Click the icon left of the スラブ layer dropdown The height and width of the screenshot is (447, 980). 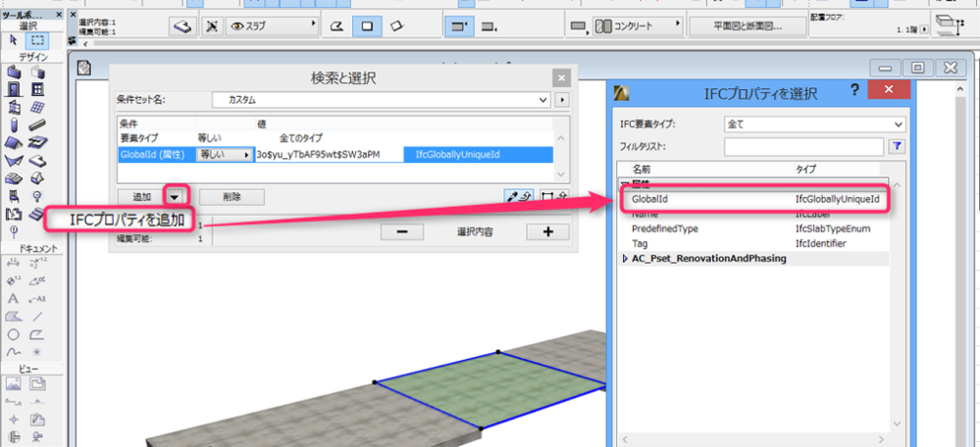[213, 26]
